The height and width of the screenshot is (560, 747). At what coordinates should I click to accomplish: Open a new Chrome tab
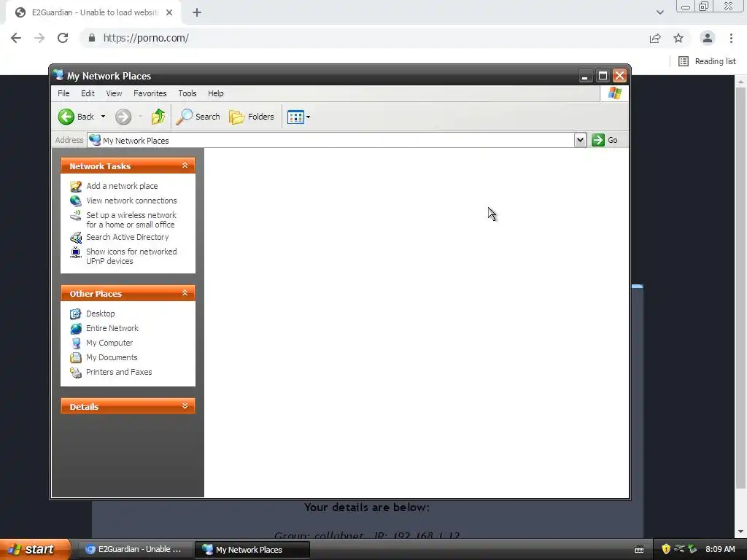point(197,12)
